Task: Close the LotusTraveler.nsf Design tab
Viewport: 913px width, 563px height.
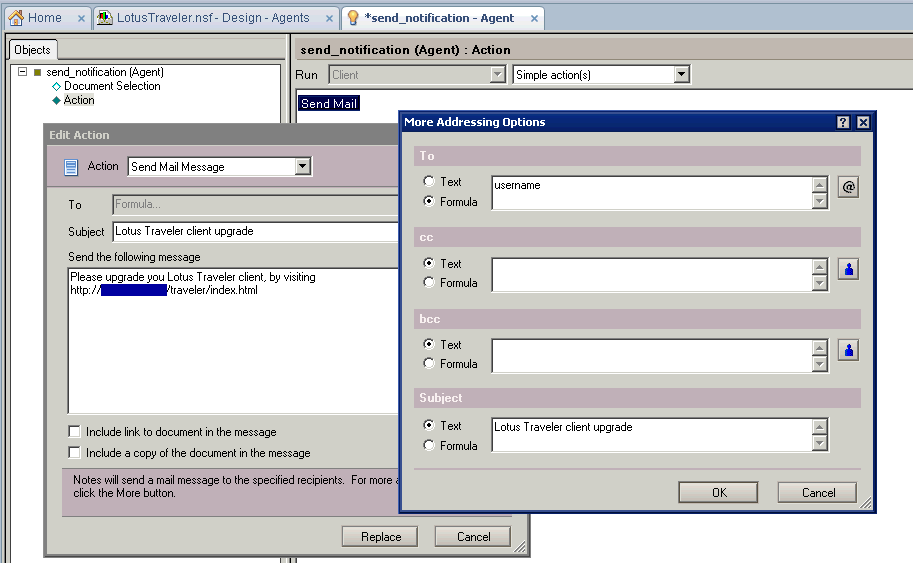Action: coord(329,19)
